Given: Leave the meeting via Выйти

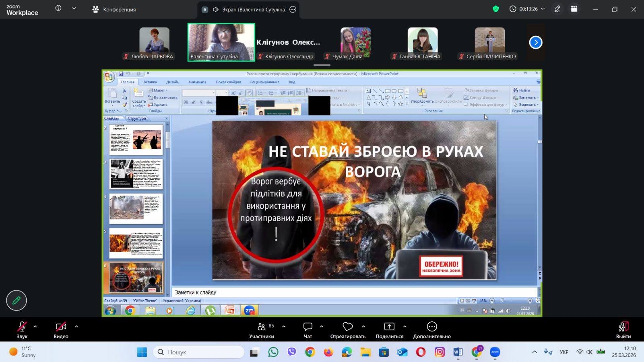Looking at the screenshot, I should coord(623,327).
